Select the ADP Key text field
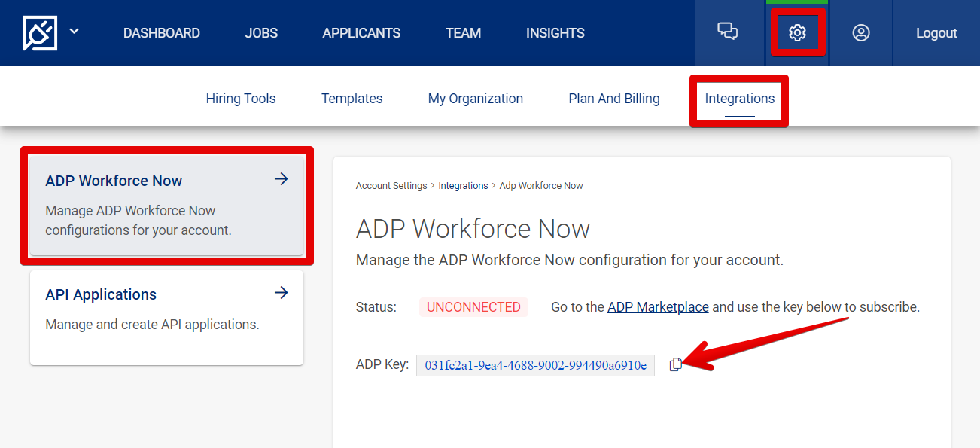Image resolution: width=980 pixels, height=448 pixels. 535,364
